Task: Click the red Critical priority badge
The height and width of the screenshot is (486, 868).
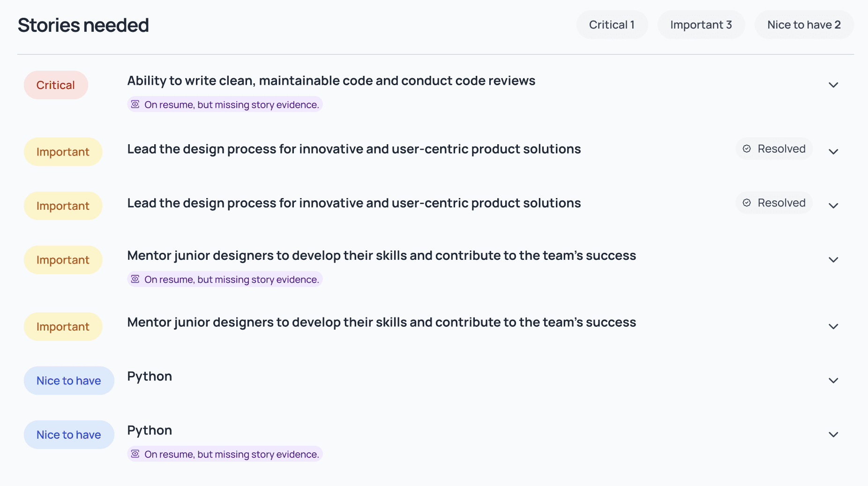Action: [56, 85]
